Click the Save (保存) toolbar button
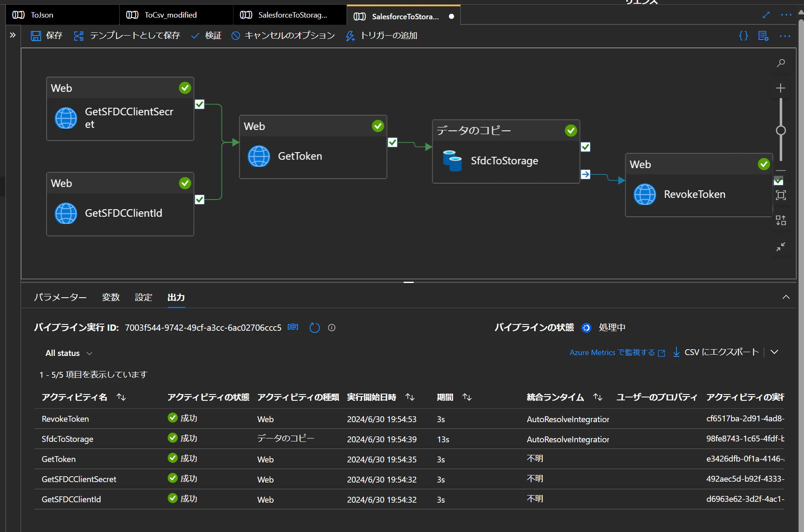 47,36
